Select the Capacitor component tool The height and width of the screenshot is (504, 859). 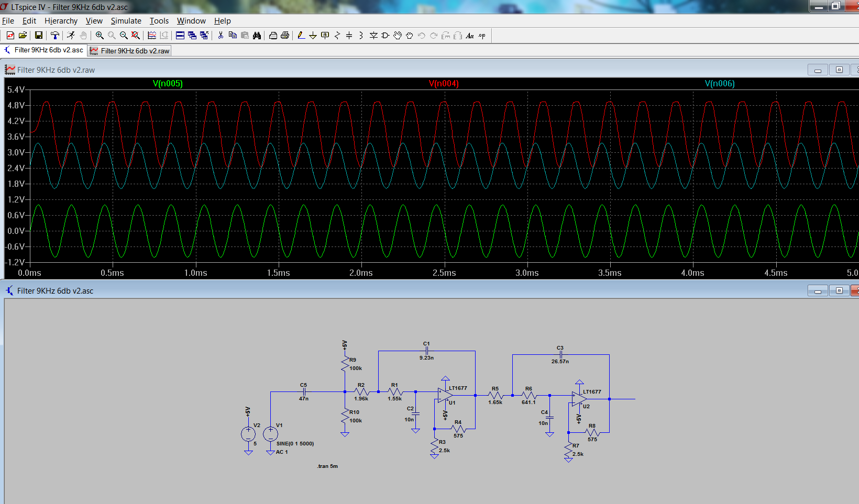[x=349, y=36]
